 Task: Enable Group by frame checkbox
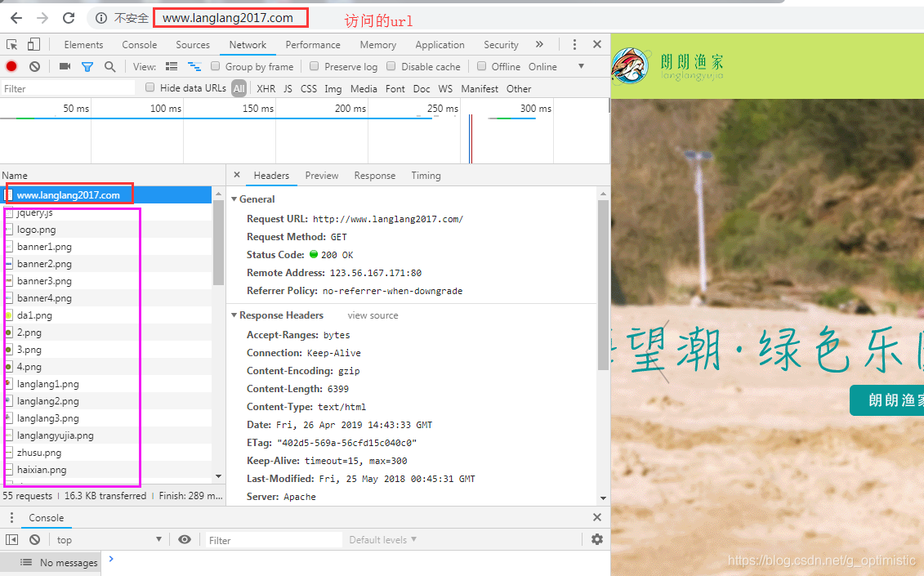click(x=216, y=67)
